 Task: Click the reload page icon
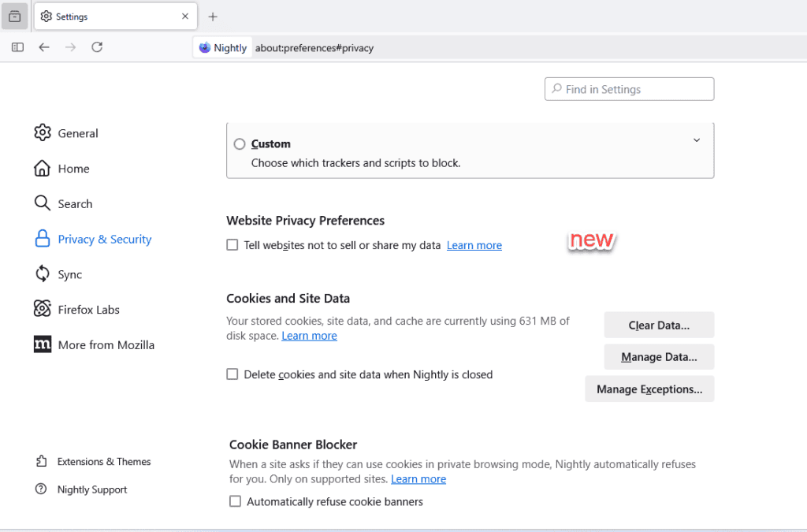click(x=97, y=47)
